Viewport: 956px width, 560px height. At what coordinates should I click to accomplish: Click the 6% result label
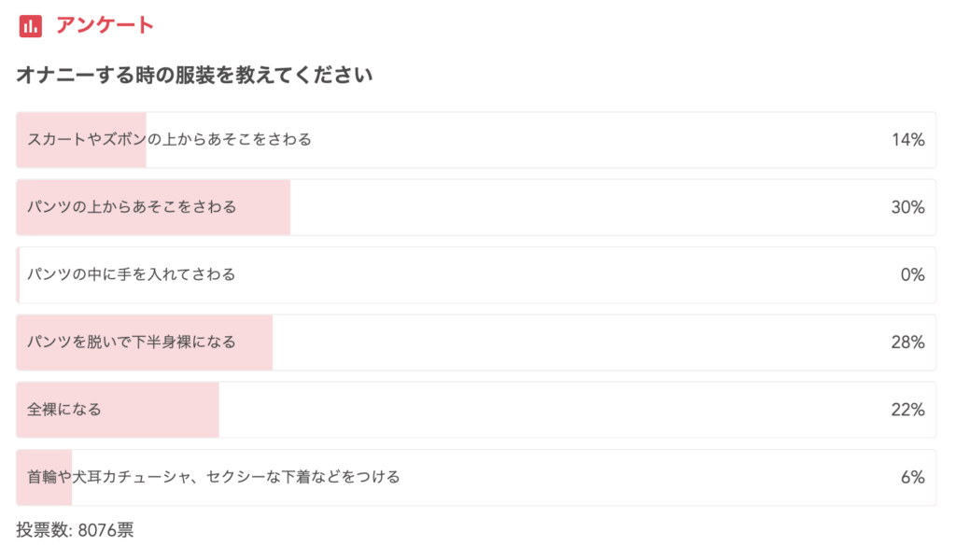912,477
